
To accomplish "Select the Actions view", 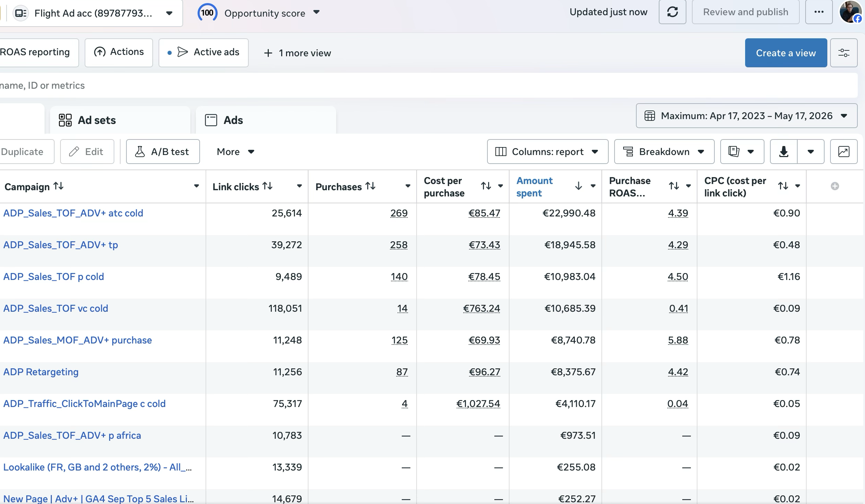I will click(x=119, y=52).
